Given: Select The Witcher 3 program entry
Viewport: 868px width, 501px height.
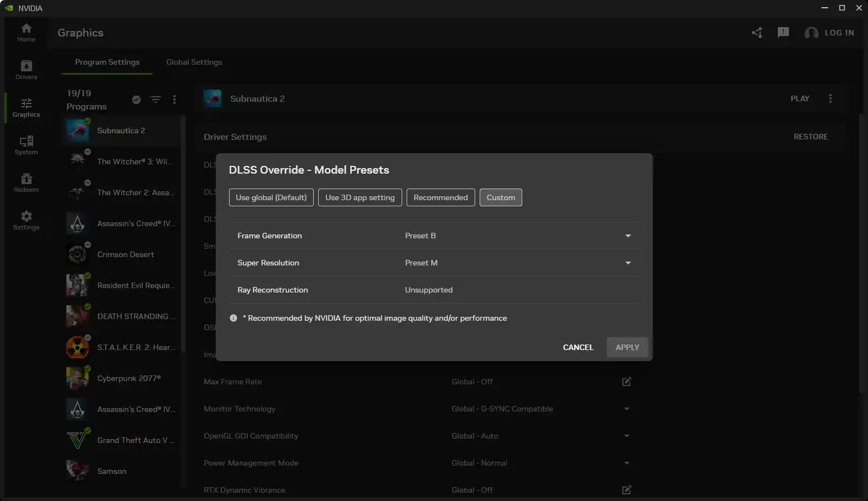Looking at the screenshot, I should coord(122,161).
